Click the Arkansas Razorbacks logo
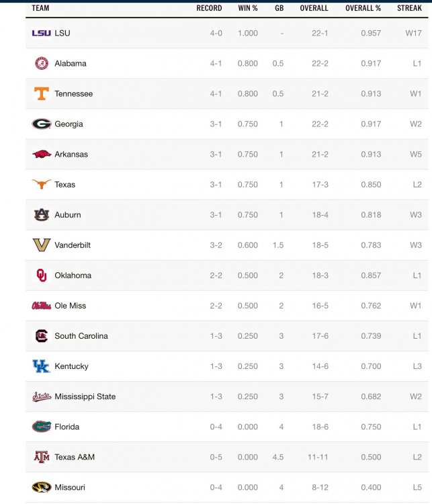 (x=42, y=154)
